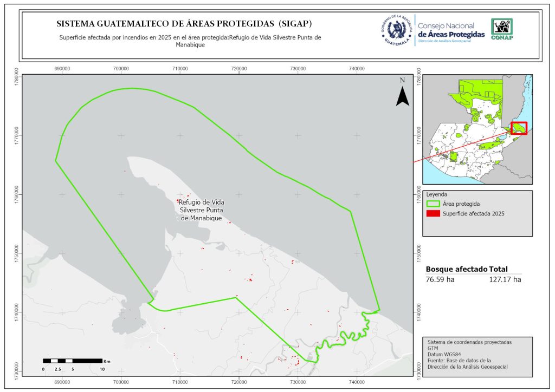
Task: Click the 127.17 ha total value
Action: click(x=505, y=280)
